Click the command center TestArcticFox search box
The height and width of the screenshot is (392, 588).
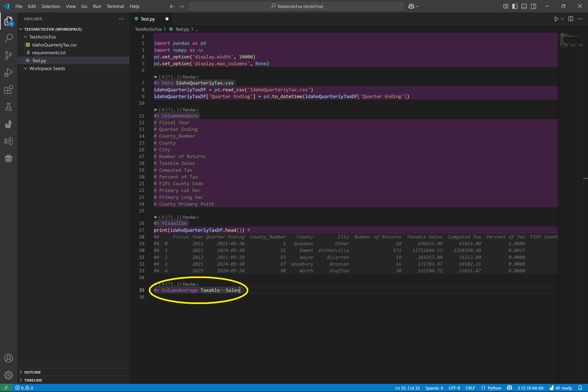coord(296,6)
